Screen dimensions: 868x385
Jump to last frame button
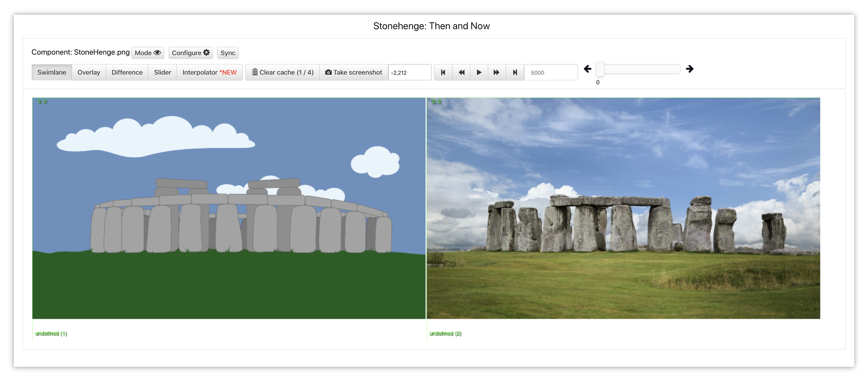(515, 72)
